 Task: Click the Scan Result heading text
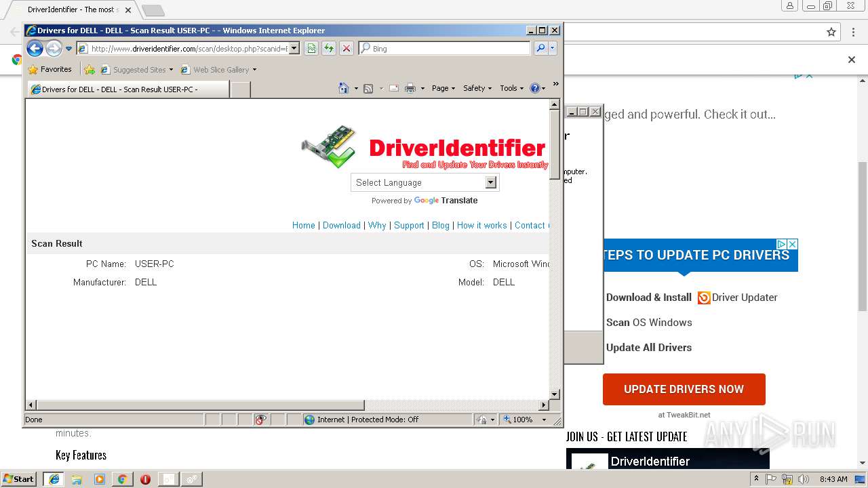point(57,243)
